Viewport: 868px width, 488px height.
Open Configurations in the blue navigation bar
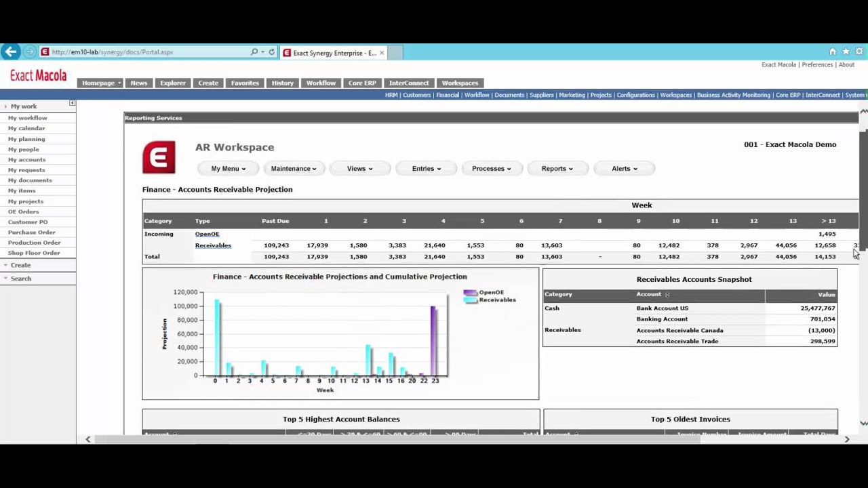click(x=636, y=95)
